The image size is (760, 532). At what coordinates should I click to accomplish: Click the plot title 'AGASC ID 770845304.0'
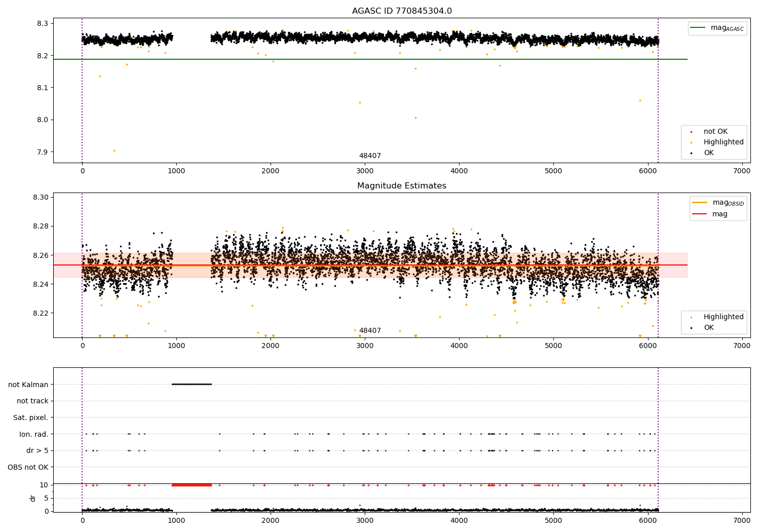pos(402,11)
